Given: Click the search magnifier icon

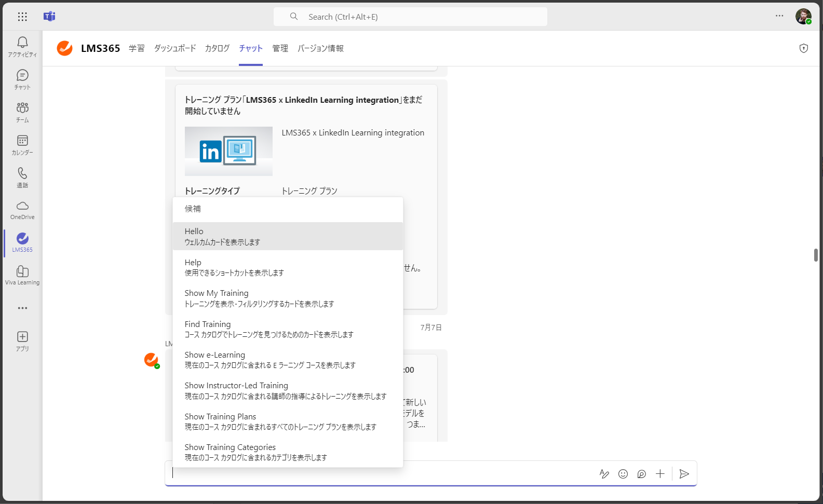Looking at the screenshot, I should [294, 17].
